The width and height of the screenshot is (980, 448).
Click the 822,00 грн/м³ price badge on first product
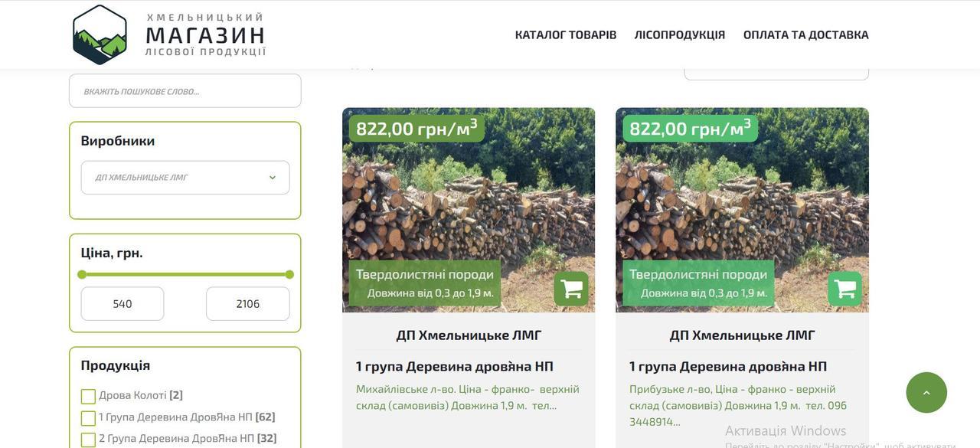pos(416,128)
